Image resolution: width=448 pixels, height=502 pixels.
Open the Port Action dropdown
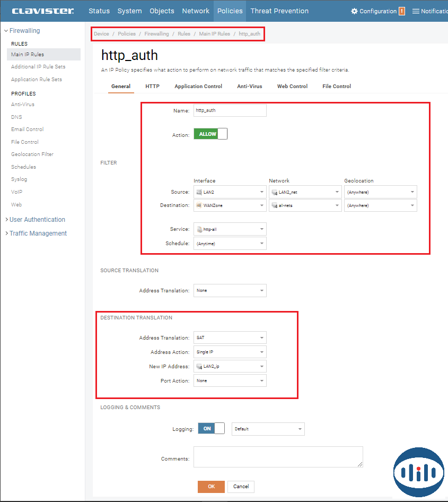pyautogui.click(x=230, y=381)
